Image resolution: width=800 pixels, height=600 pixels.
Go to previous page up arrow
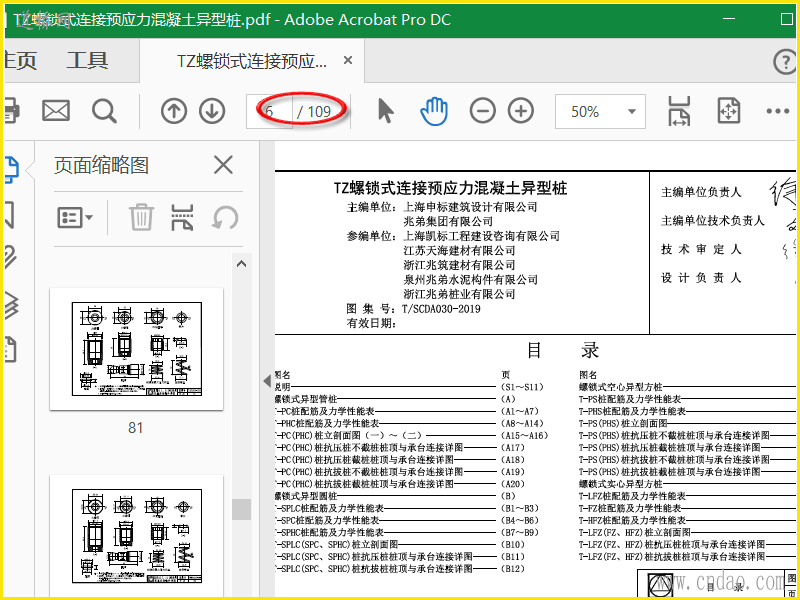(173, 111)
